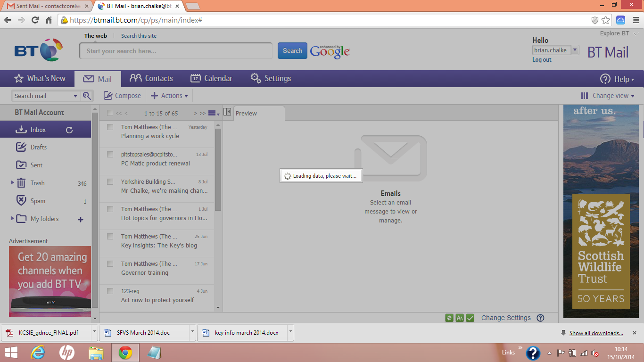The image size is (644, 362).
Task: Tick the checkbox for Planning a work cycle
Action: [110, 127]
